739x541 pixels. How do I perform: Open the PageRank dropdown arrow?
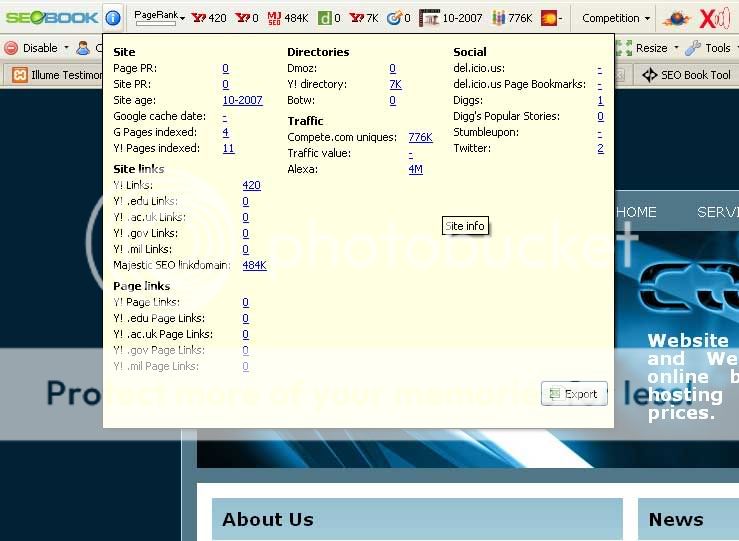point(183,18)
